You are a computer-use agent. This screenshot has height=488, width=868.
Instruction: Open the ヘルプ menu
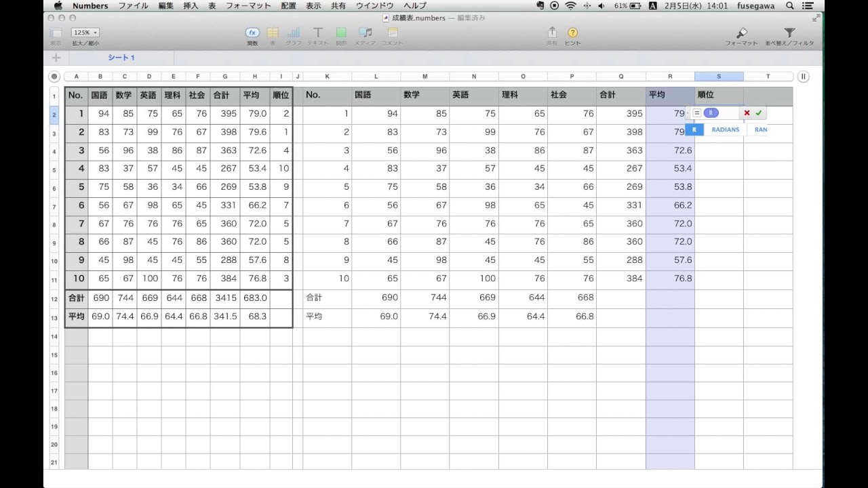[414, 5]
